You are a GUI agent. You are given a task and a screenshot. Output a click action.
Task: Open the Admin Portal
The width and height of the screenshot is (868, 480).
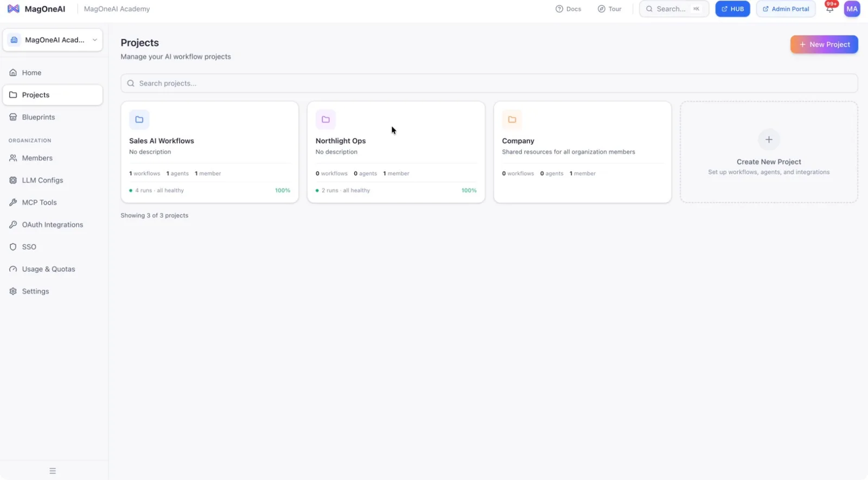[x=786, y=9]
